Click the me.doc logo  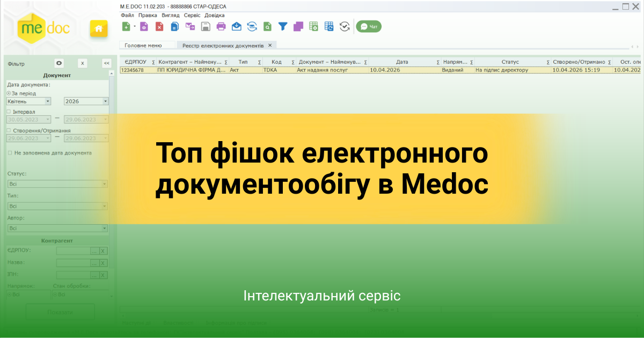(x=45, y=28)
